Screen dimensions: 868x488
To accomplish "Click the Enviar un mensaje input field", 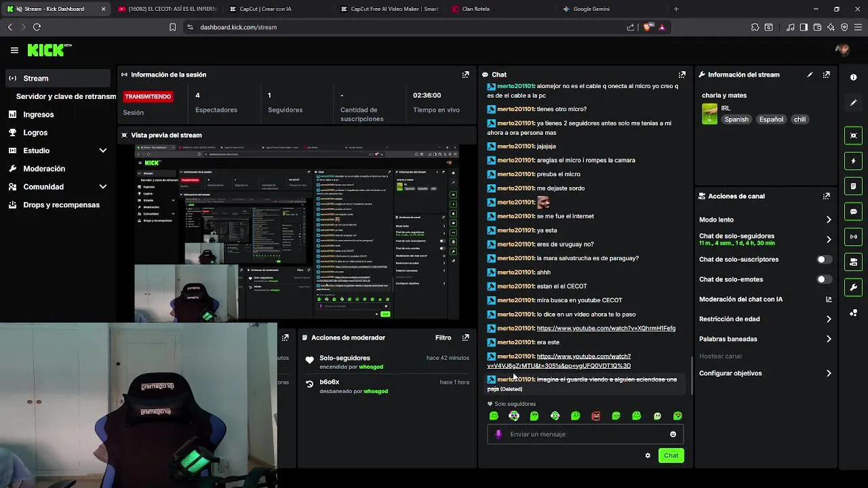I will tap(585, 434).
